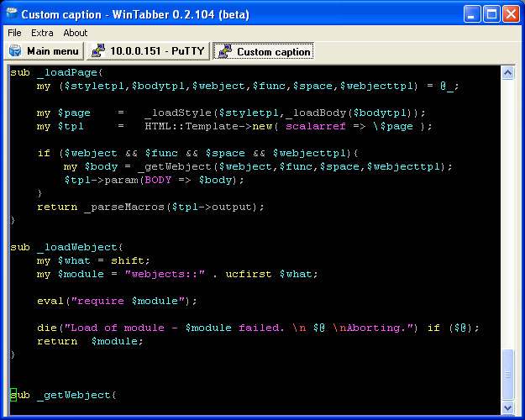Minimize the WinTabber window
The width and height of the screenshot is (525, 420).
473,14
